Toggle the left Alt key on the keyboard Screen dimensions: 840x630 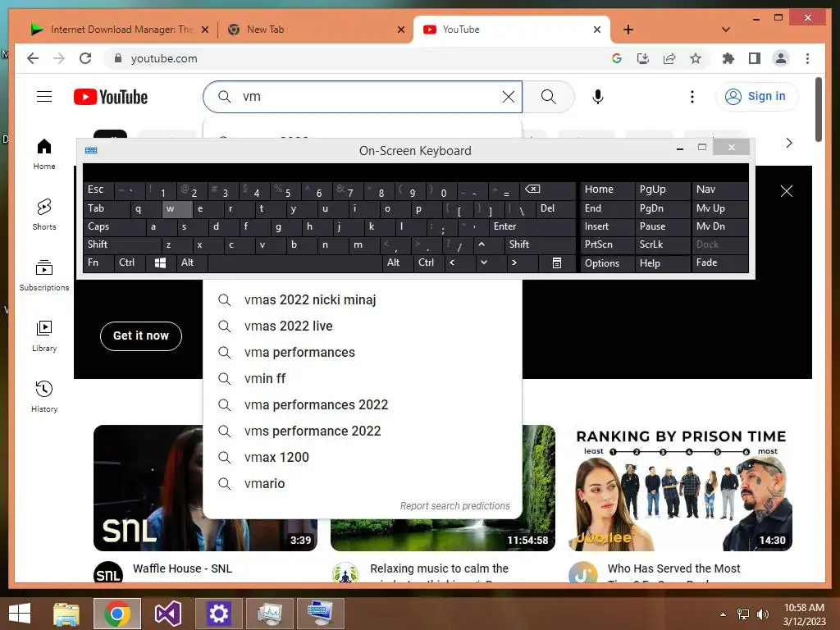192,262
